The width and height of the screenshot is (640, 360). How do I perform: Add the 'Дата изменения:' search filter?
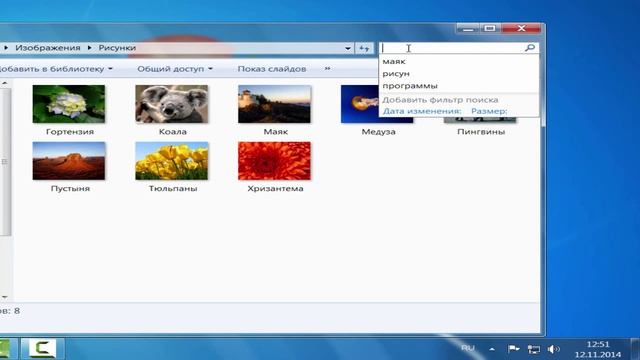click(422, 111)
